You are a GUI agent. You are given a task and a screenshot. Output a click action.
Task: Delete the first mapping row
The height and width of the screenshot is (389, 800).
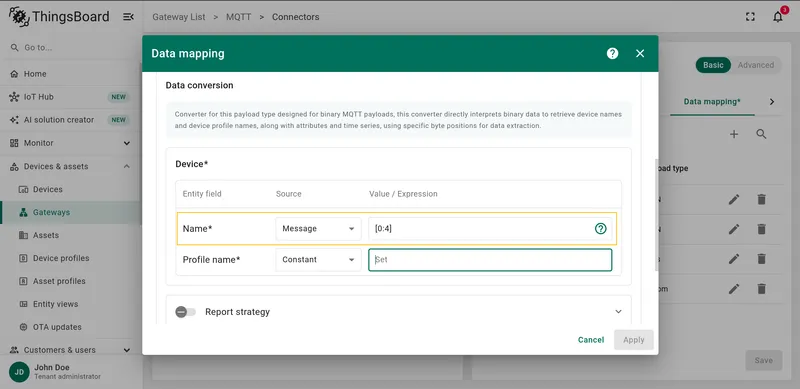[761, 200]
